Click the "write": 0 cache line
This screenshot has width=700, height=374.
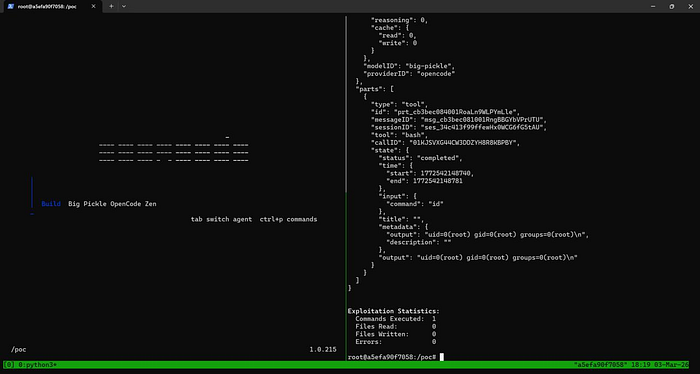tap(397, 43)
